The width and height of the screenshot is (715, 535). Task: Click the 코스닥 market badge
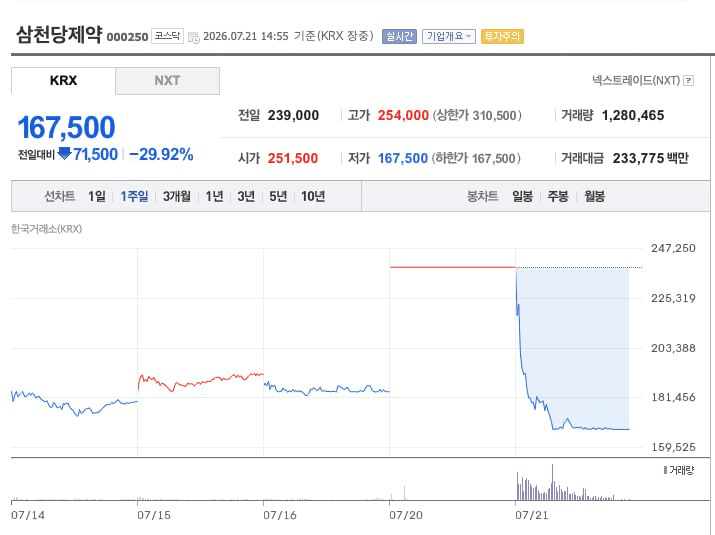click(167, 36)
